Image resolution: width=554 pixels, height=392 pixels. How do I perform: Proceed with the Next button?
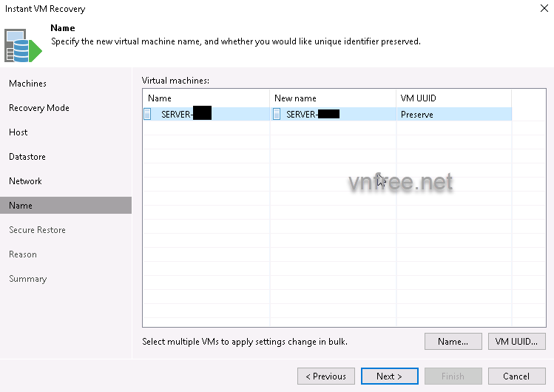390,376
